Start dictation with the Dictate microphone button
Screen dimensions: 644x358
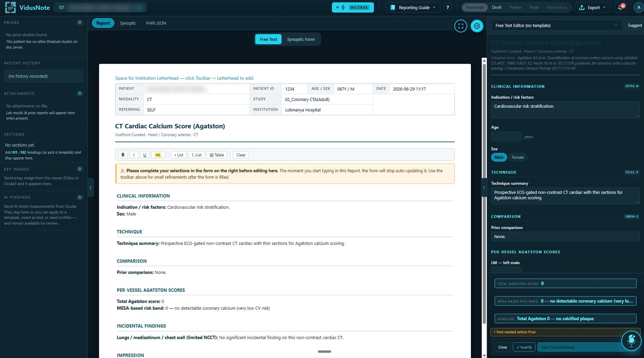pos(353,7)
